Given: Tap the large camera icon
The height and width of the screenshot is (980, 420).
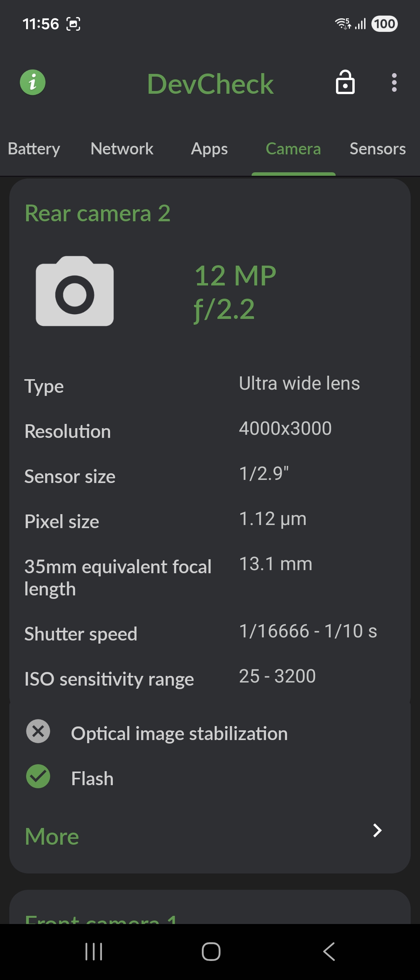Looking at the screenshot, I should pos(75,291).
